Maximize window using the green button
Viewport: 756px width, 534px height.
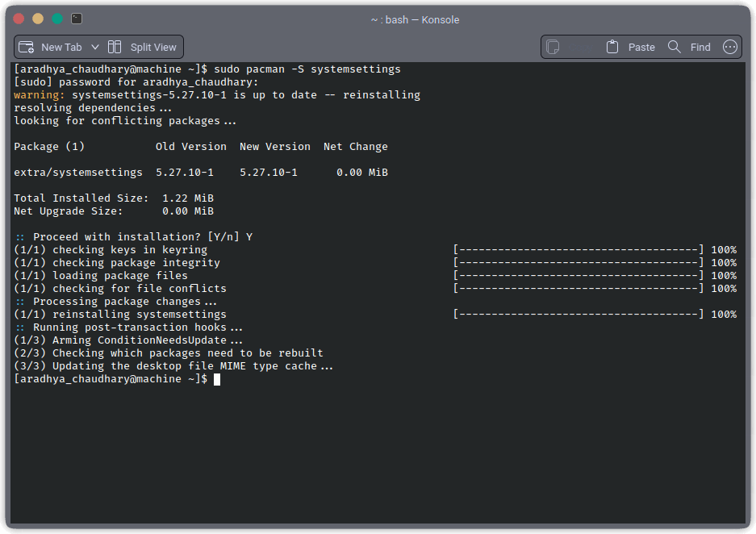tap(57, 19)
